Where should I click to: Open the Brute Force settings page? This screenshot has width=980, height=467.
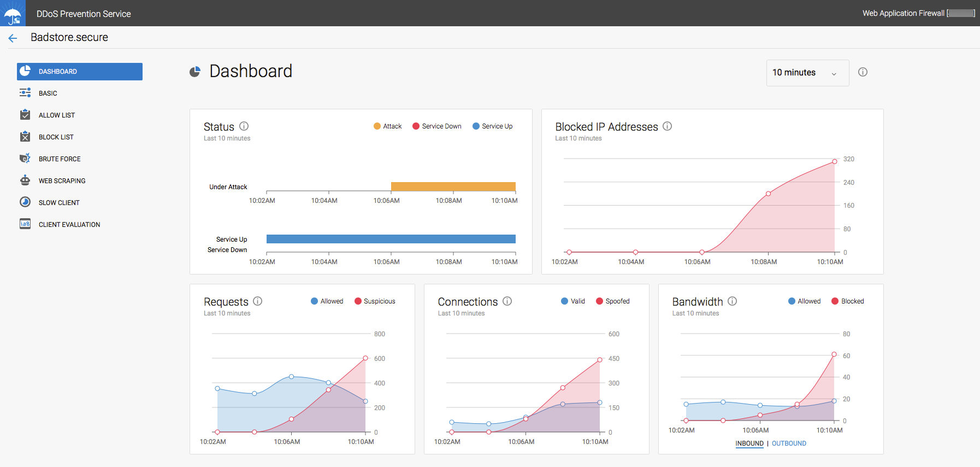pyautogui.click(x=60, y=159)
